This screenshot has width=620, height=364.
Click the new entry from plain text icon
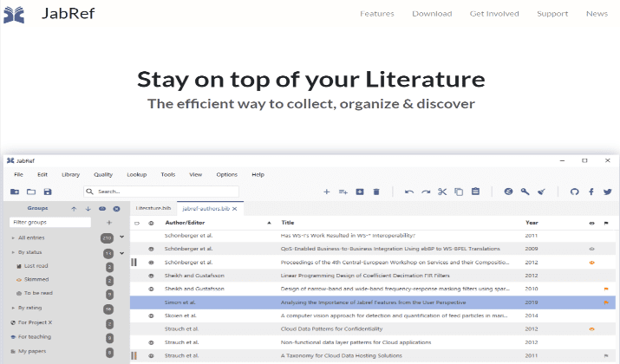click(x=343, y=192)
